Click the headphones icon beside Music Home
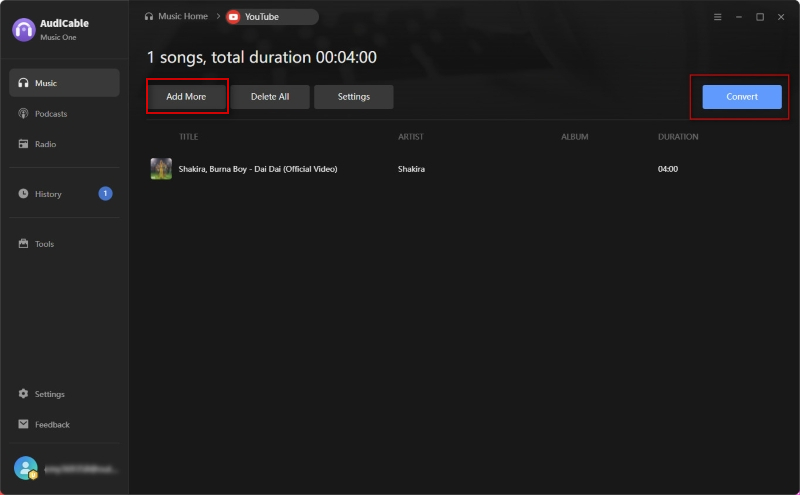The width and height of the screenshot is (800, 495). coord(148,16)
